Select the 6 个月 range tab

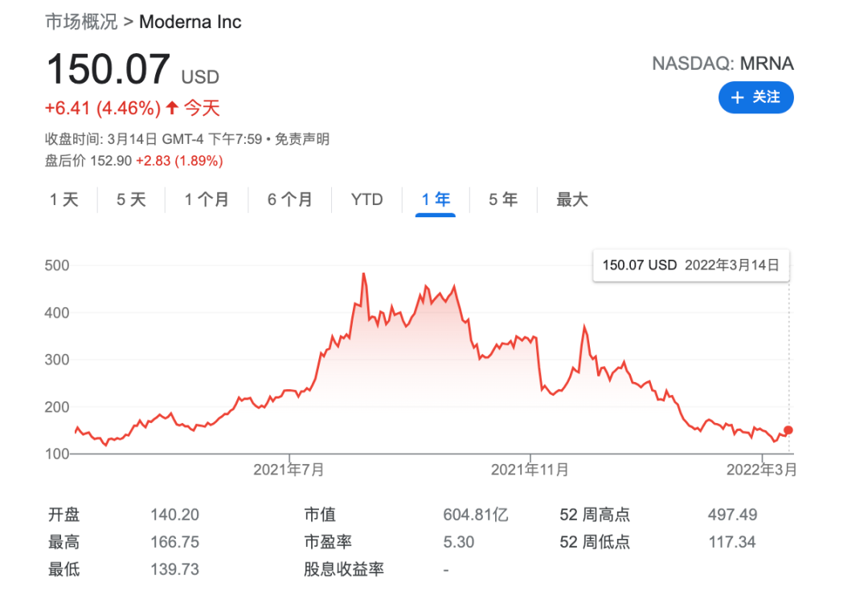coord(290,199)
